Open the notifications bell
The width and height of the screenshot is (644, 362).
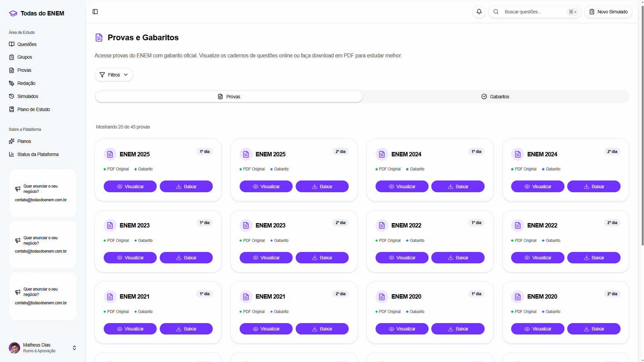pyautogui.click(x=479, y=12)
